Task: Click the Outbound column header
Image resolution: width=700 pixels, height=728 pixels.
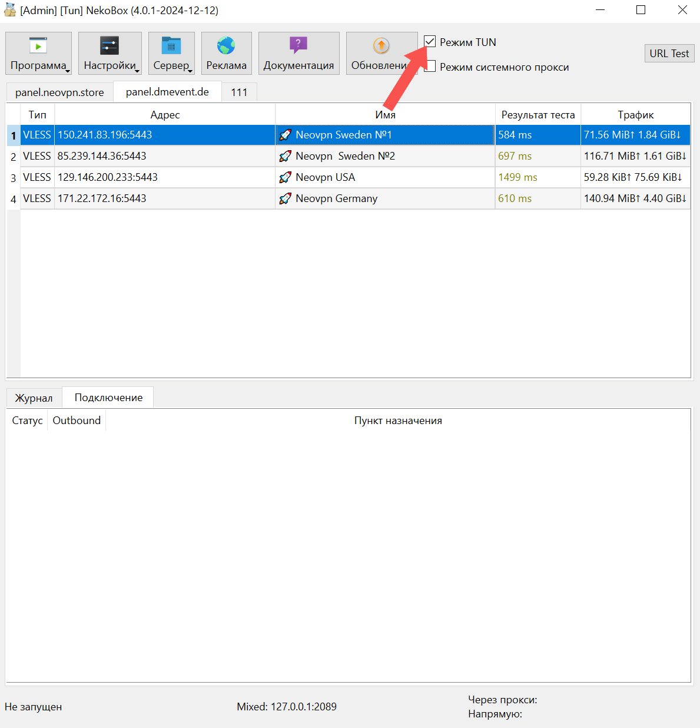Action: tap(77, 421)
